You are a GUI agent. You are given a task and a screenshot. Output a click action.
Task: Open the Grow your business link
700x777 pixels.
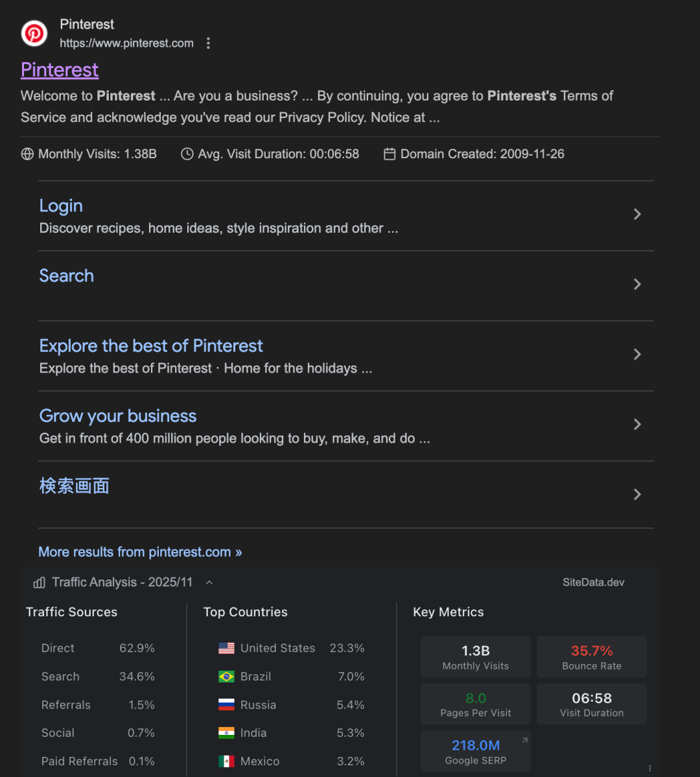(x=118, y=416)
